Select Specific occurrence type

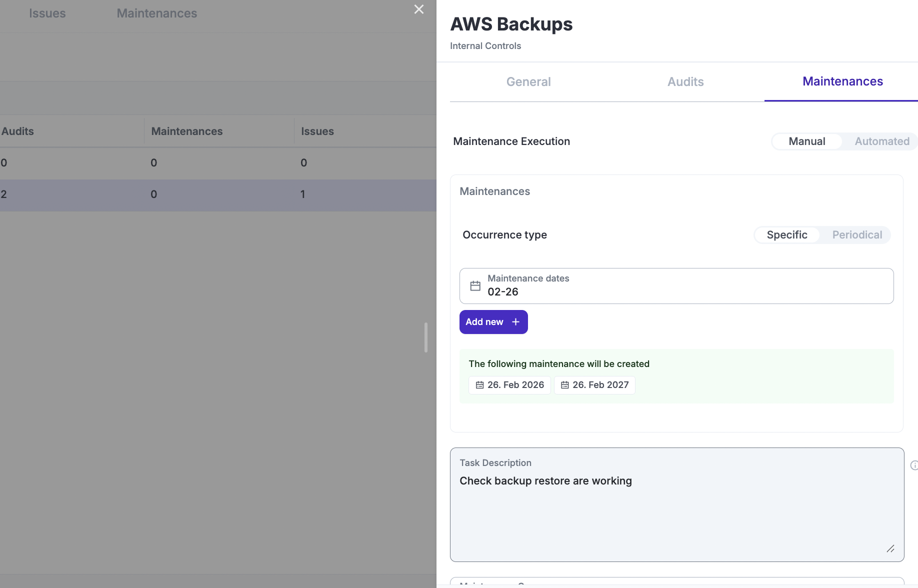pyautogui.click(x=786, y=235)
